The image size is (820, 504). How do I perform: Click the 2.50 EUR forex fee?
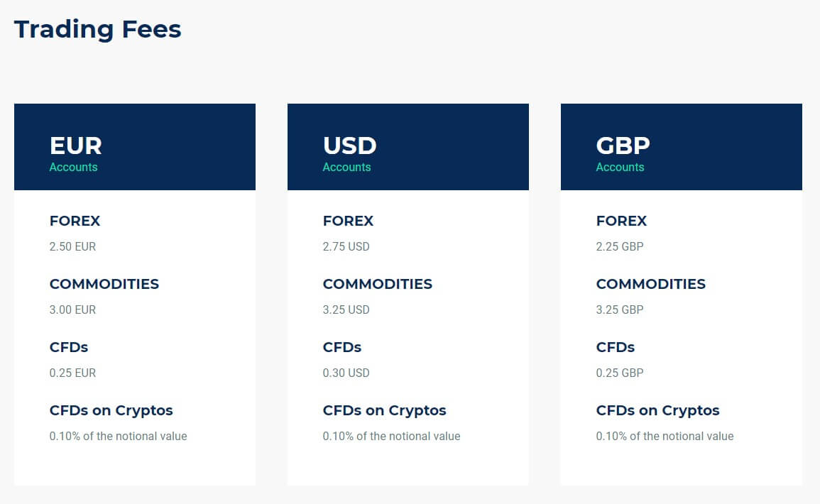tap(72, 246)
